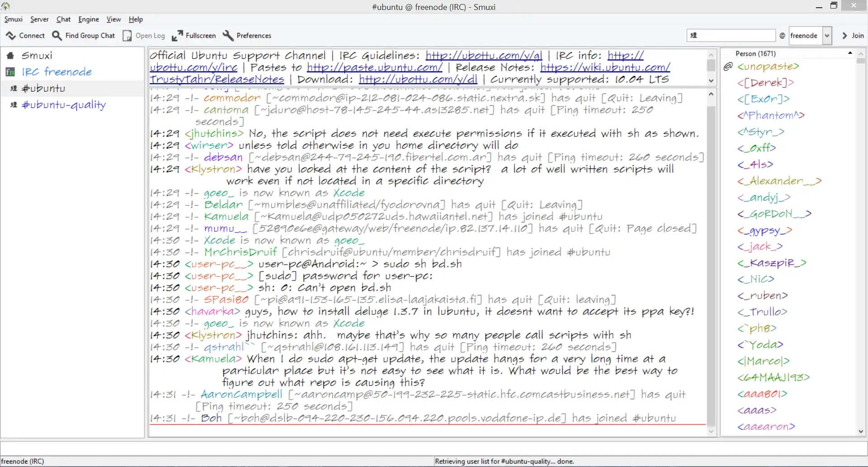This screenshot has width=868, height=467.
Task: Click the Connect toolbar label
Action: point(32,36)
